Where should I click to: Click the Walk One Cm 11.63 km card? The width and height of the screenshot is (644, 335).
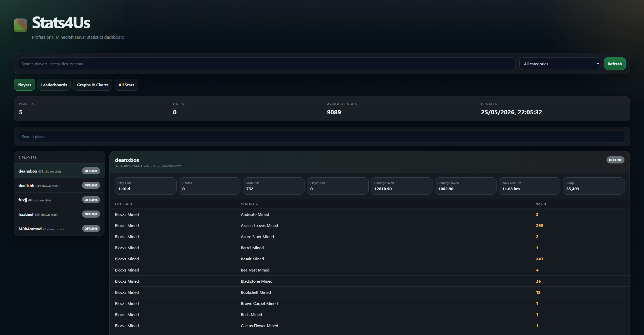pos(529,186)
